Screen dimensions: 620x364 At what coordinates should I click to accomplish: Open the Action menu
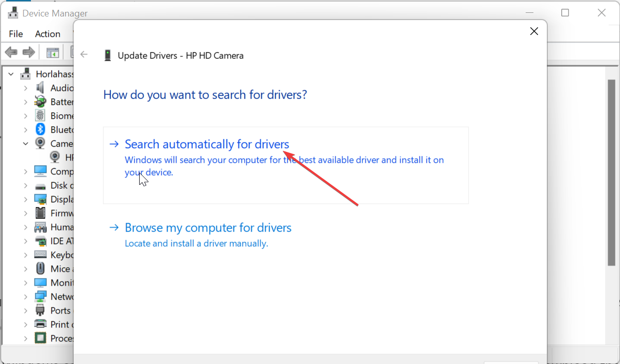(x=47, y=34)
